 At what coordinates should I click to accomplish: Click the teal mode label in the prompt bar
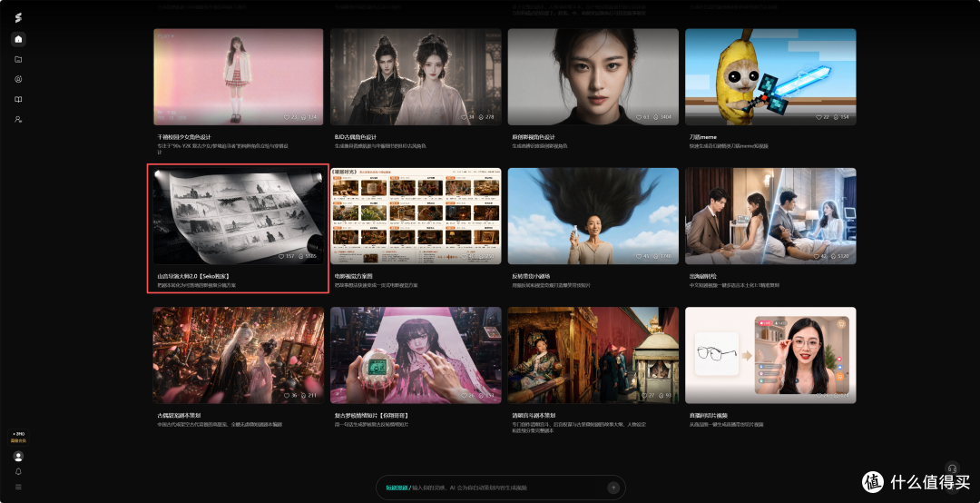[397, 488]
